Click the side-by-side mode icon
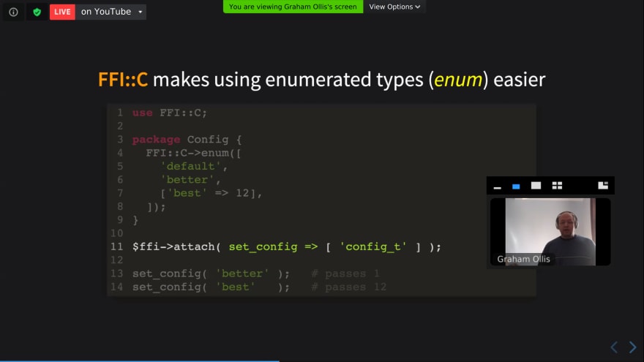This screenshot has width=644, height=362. click(603, 186)
